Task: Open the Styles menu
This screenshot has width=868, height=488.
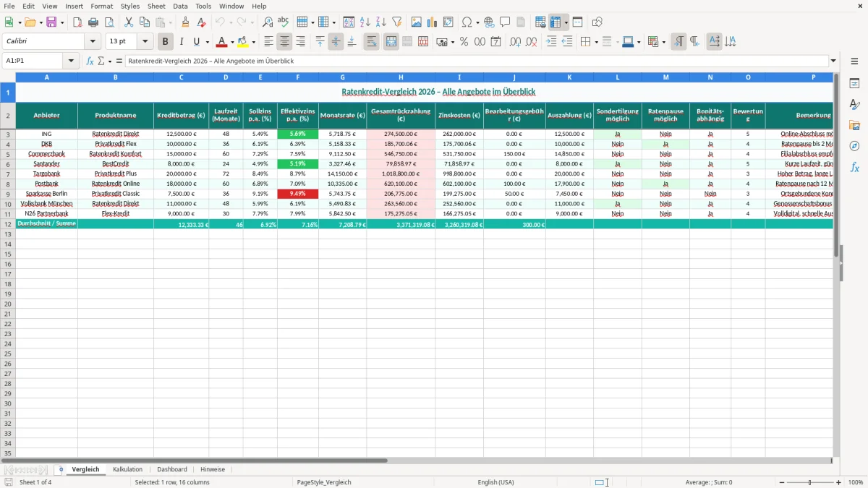Action: pos(130,6)
